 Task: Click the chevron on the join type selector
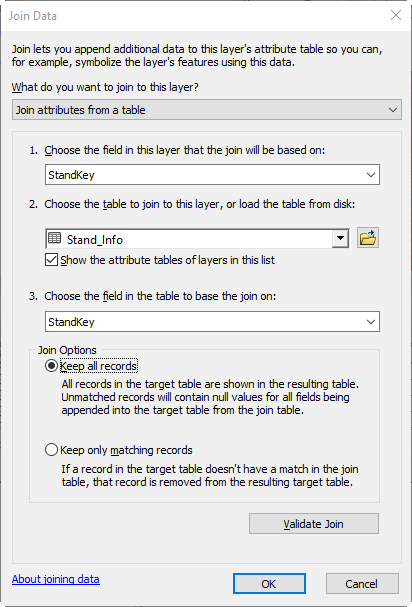pos(393,110)
